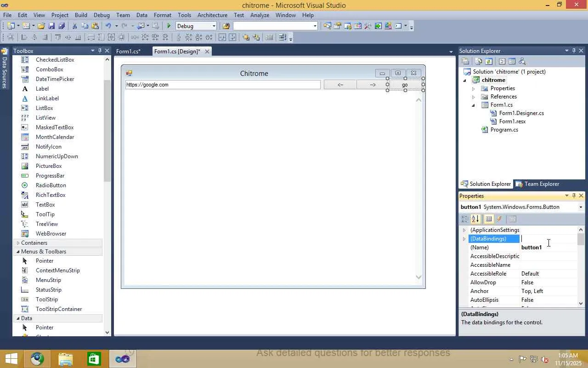Close the Form1.cs [Design] tab
This screenshot has width=588, height=368.
[x=207, y=52]
